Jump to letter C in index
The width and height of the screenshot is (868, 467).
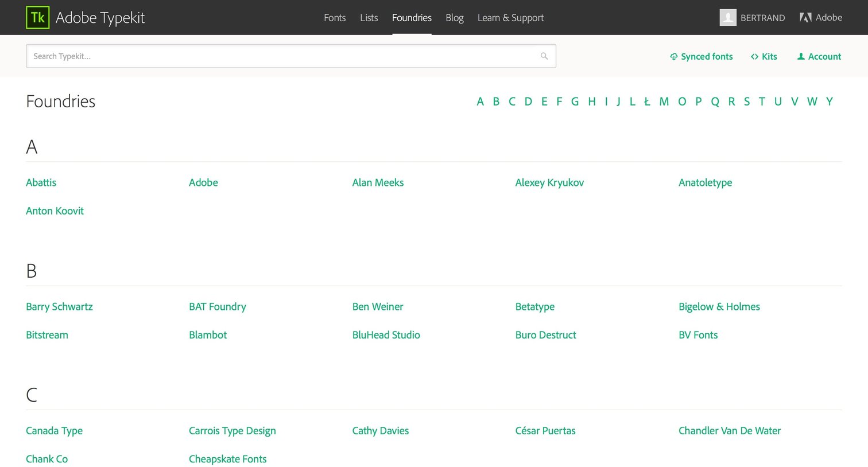click(x=512, y=102)
